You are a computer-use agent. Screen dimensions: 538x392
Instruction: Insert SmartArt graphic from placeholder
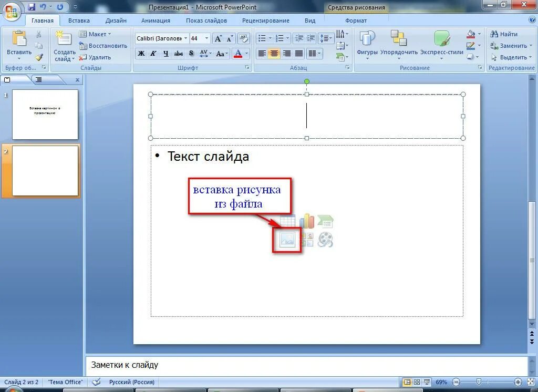click(325, 221)
